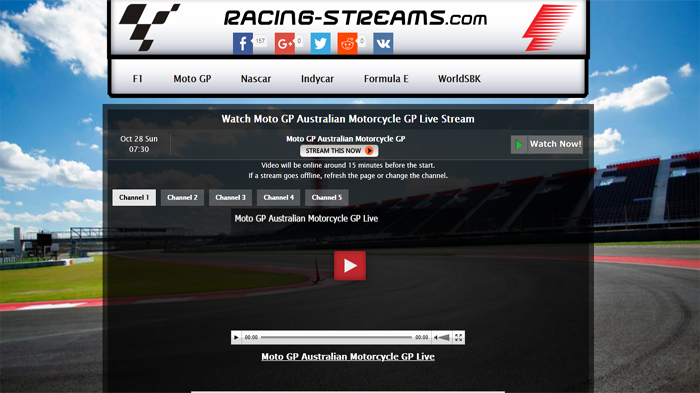Click the small play control in player bar
The height and width of the screenshot is (393, 700).
(236, 338)
